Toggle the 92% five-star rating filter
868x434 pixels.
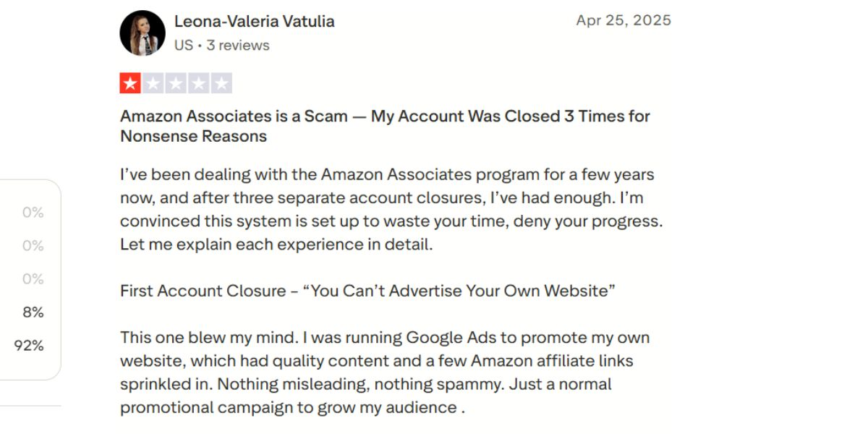coord(29,345)
